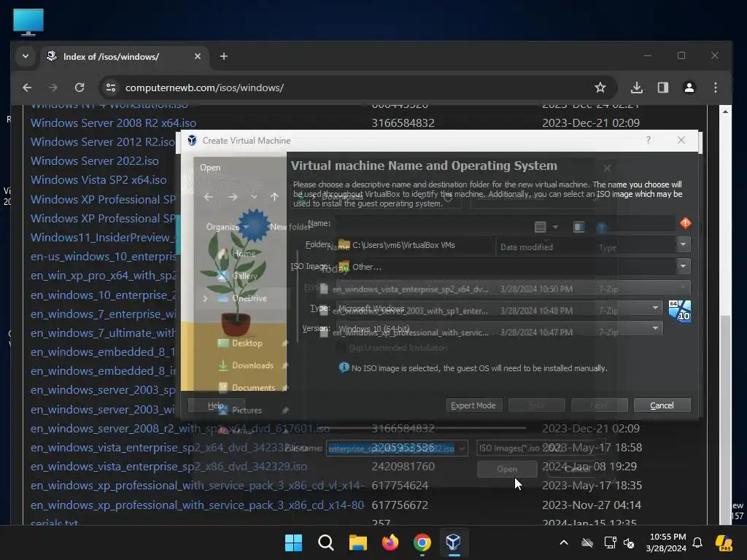
Task: Expand the OneDrive tree node
Action: click(x=205, y=298)
